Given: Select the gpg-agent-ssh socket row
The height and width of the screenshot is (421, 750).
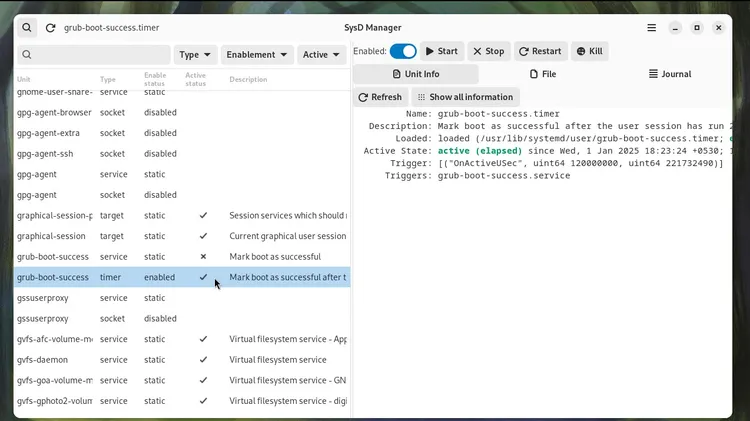Looking at the screenshot, I should pos(182,154).
